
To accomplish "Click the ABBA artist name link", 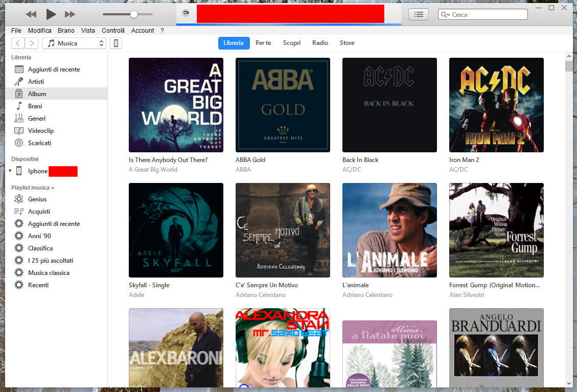I will (x=243, y=170).
